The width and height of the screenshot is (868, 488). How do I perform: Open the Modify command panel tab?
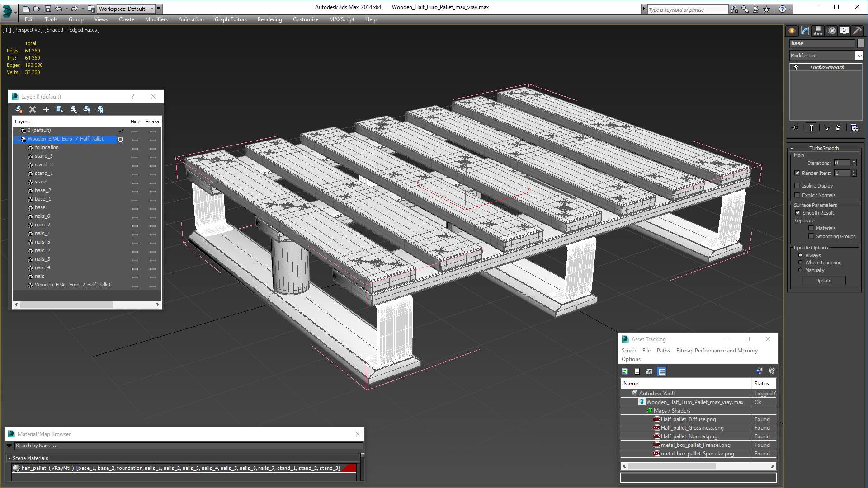coord(805,31)
